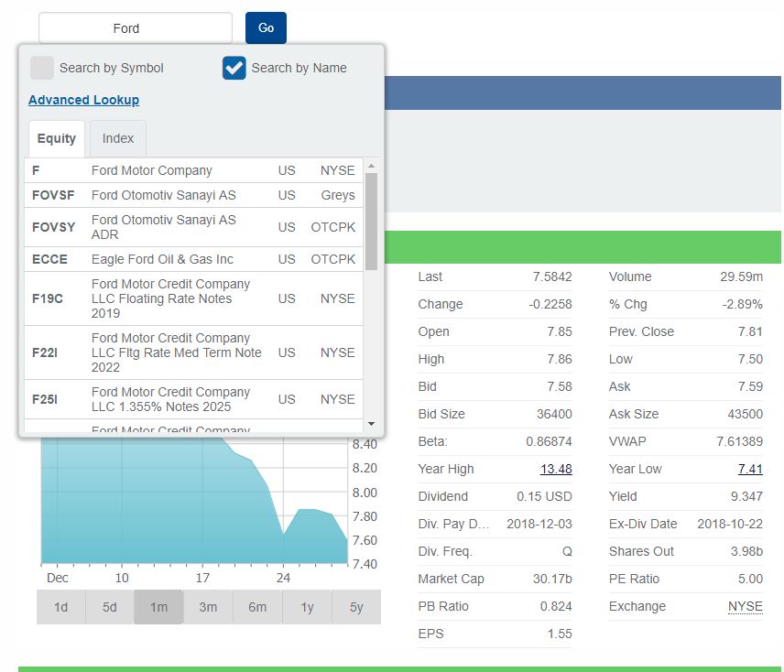Uncheck the Search by Name checkbox
Screen dimensions: 784x672
(x=234, y=68)
